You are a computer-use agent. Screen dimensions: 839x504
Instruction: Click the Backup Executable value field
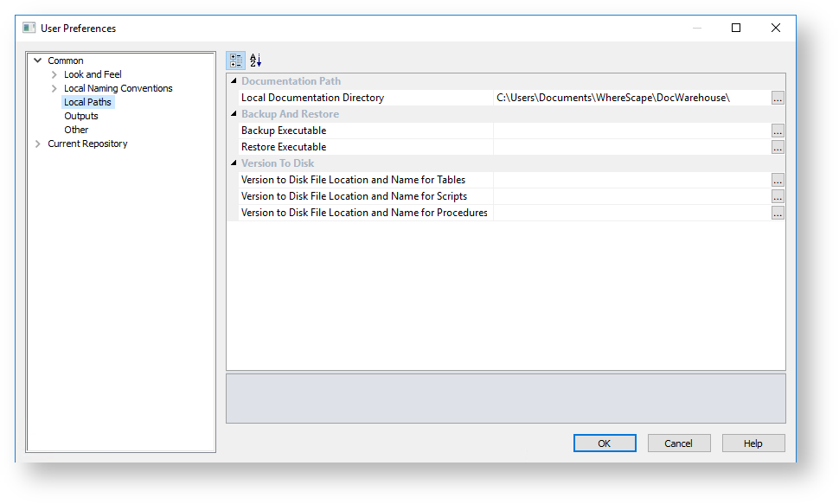coord(632,131)
